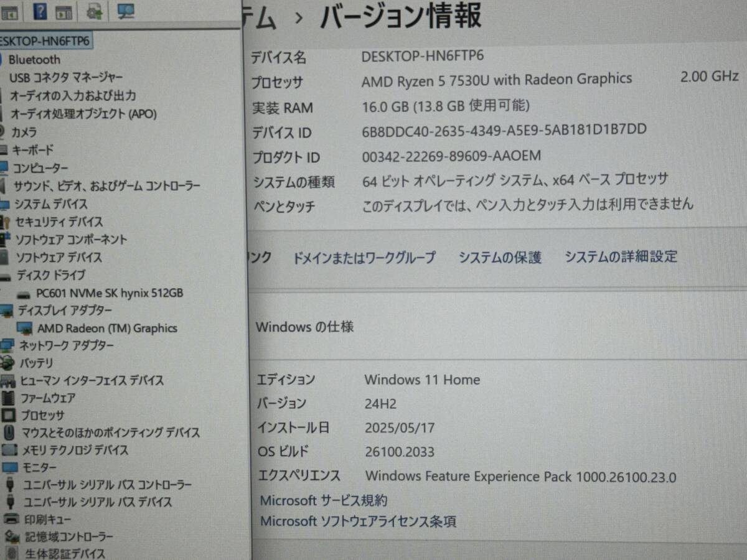The image size is (747, 560).
Task: Click the バージョン情報 page heading
Action: (x=401, y=16)
